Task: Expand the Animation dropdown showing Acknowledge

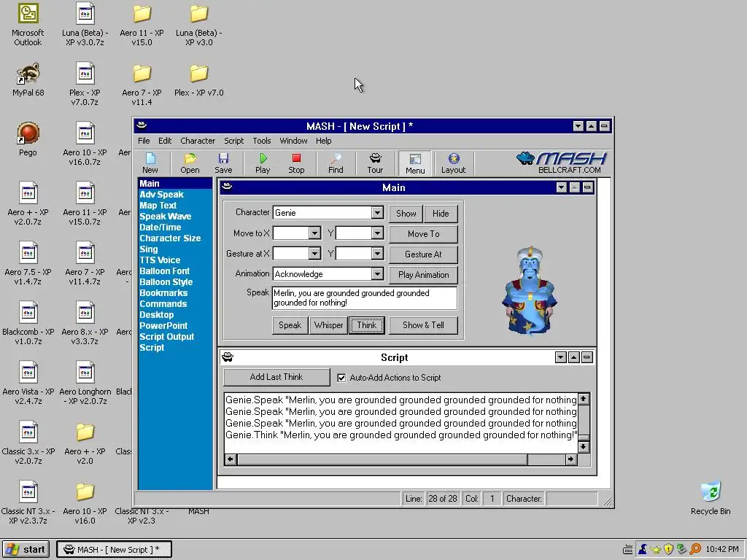Action: coord(377,274)
